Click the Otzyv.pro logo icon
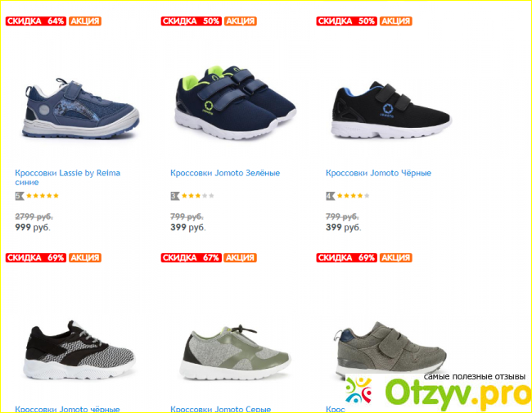The image size is (532, 413). [359, 390]
